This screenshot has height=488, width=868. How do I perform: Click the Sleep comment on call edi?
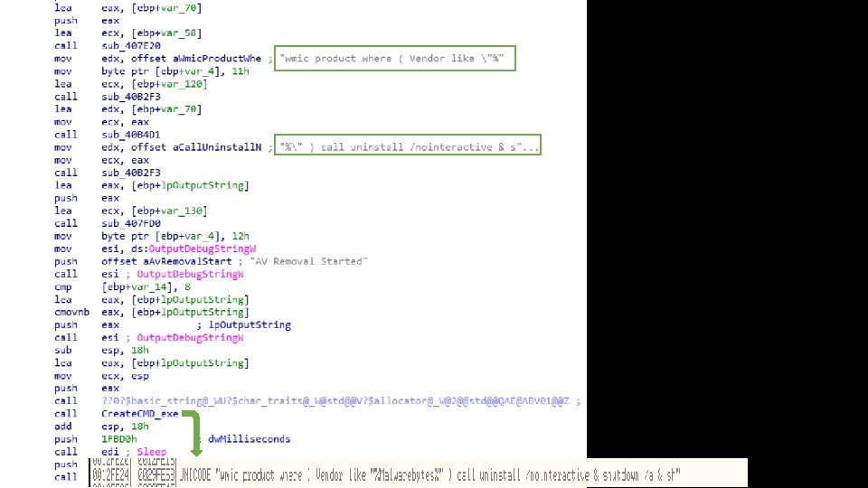[151, 452]
